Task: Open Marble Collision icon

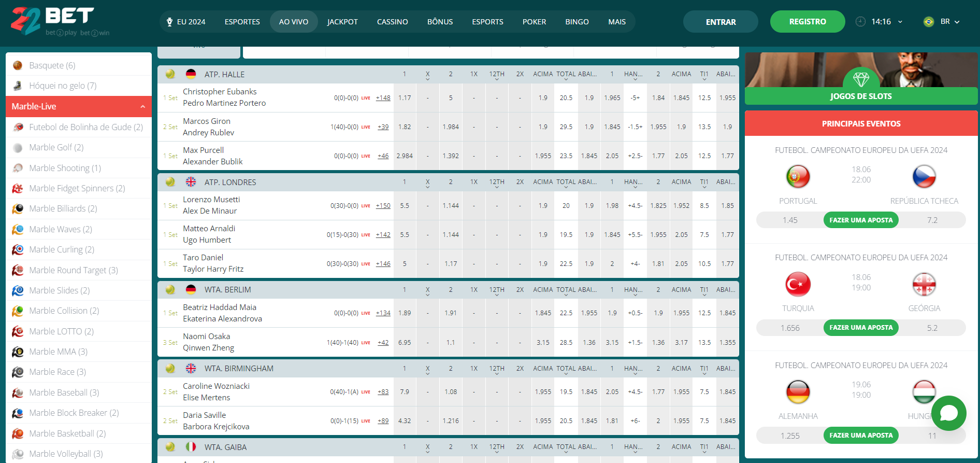Action: (x=18, y=311)
